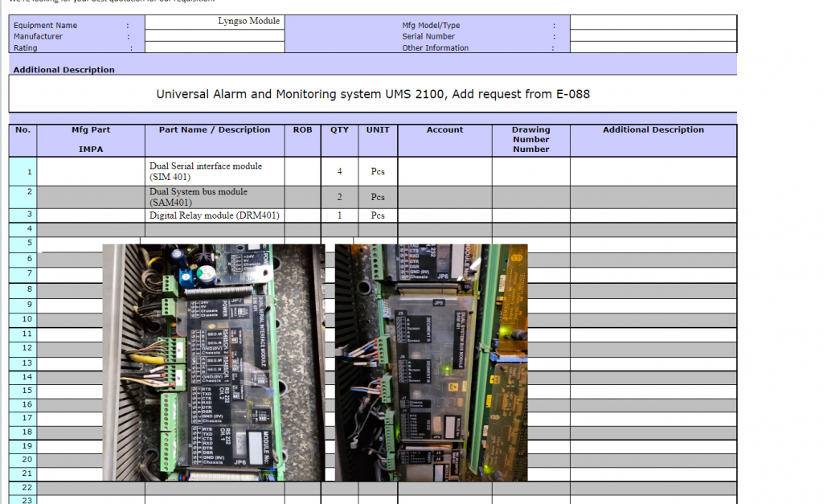Click the Digital Relay module (DRM401) cell
This screenshot has width=823, height=504.
tap(215, 215)
